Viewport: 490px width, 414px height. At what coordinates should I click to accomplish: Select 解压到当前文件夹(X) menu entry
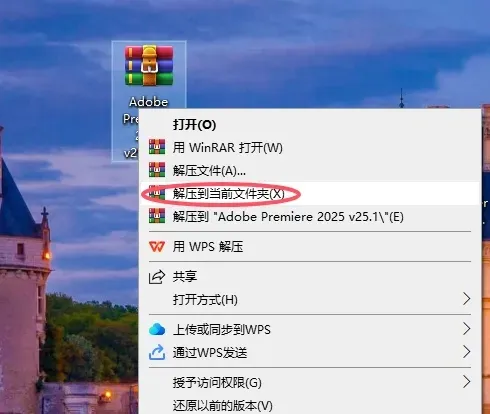click(x=310, y=193)
